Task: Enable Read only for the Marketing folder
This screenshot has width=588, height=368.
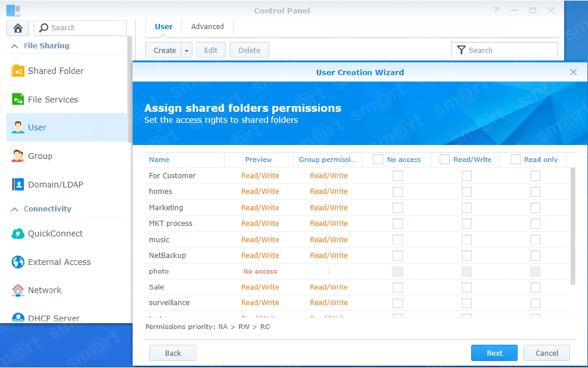Action: point(535,208)
